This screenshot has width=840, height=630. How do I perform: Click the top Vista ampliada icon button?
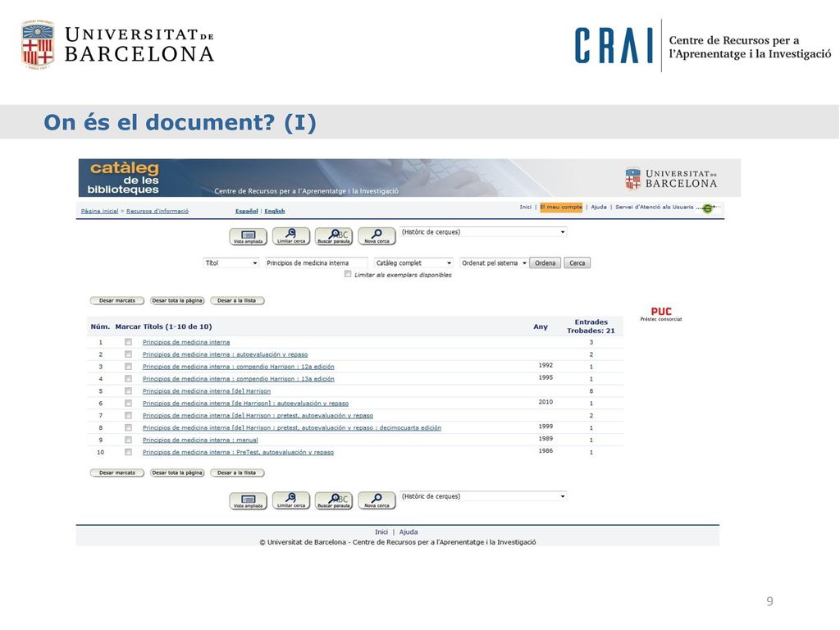(248, 236)
